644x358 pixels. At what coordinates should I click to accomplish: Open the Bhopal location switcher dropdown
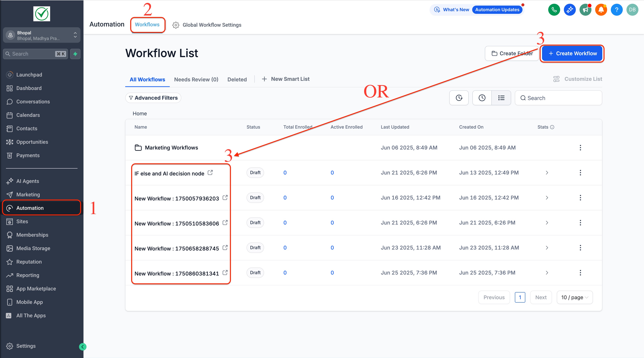point(42,35)
